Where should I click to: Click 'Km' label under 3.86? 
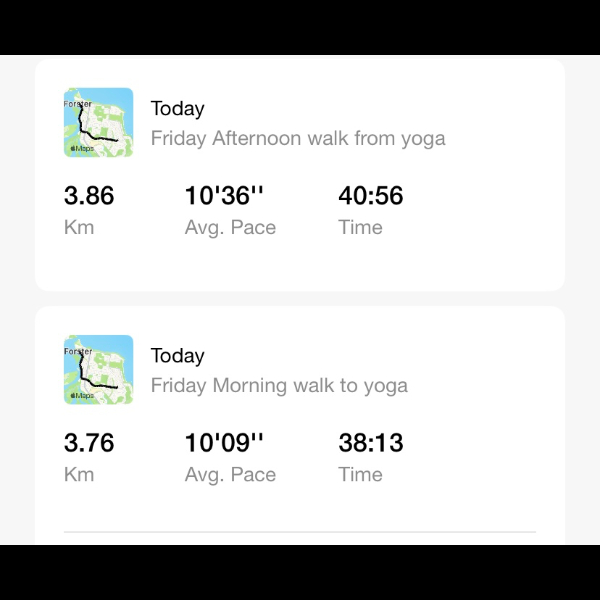pos(79,227)
